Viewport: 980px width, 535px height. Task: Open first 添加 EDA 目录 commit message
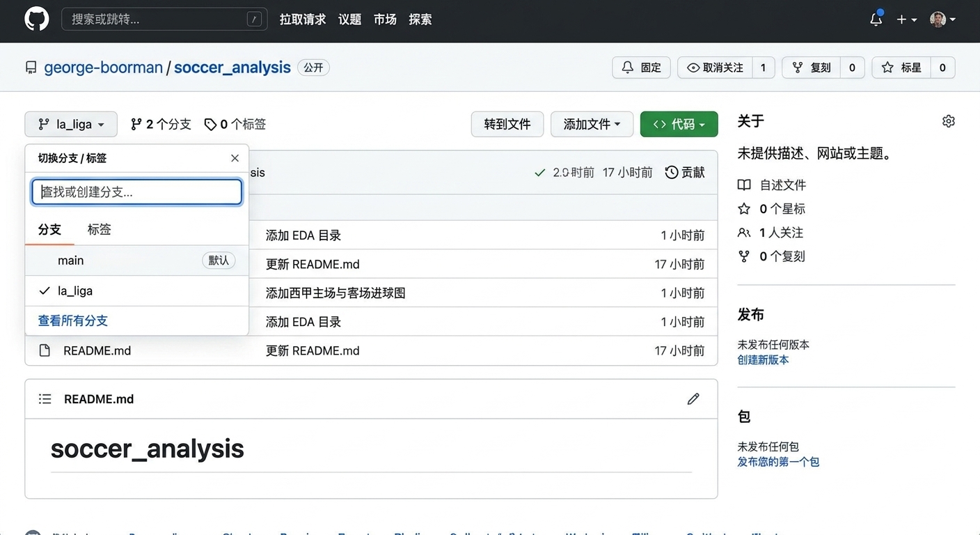(303, 235)
